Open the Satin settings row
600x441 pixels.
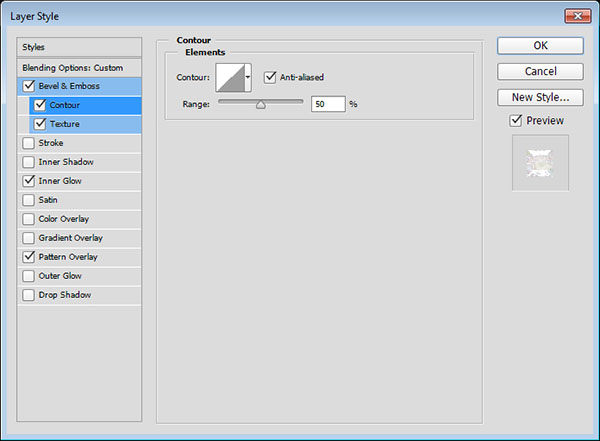79,200
